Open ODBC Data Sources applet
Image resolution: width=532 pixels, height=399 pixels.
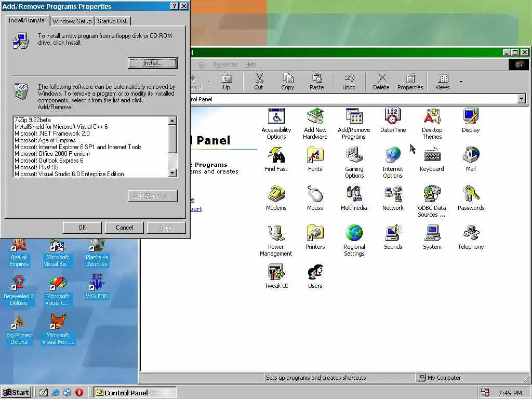[432, 202]
